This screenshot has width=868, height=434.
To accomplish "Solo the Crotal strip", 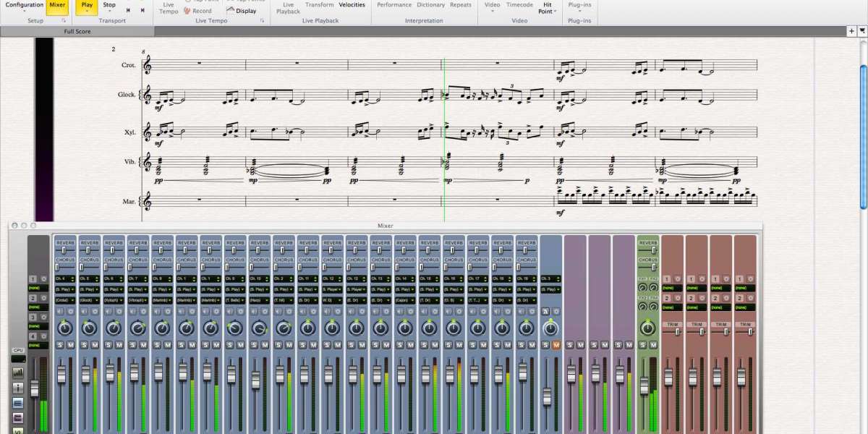I will coord(59,345).
